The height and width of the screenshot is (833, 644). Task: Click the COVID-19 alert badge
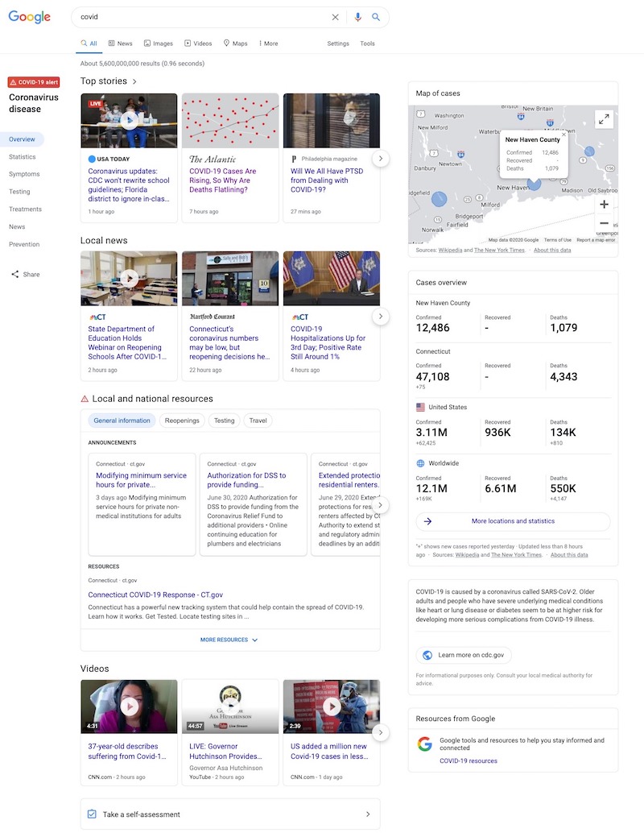(x=34, y=82)
